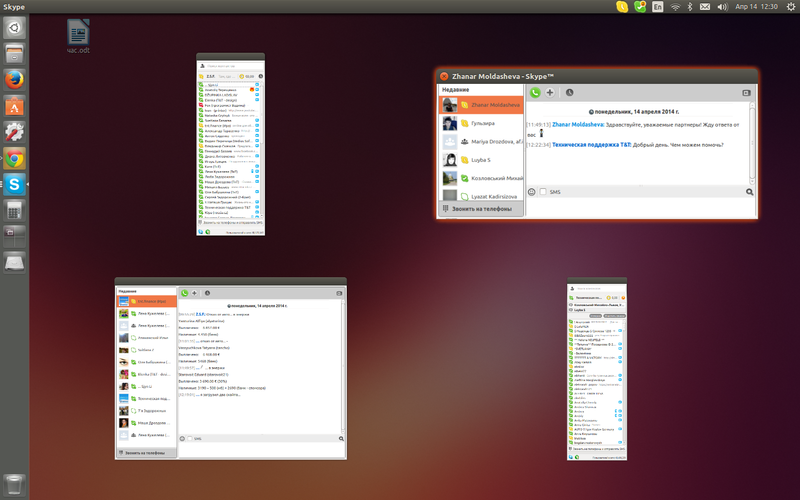Open System Settings from the launcher
This screenshot has width=800, height=500.
(14, 132)
